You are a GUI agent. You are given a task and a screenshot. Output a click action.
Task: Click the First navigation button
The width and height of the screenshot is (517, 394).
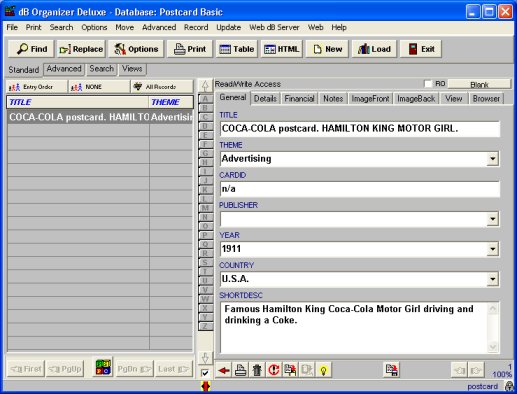pyautogui.click(x=26, y=369)
